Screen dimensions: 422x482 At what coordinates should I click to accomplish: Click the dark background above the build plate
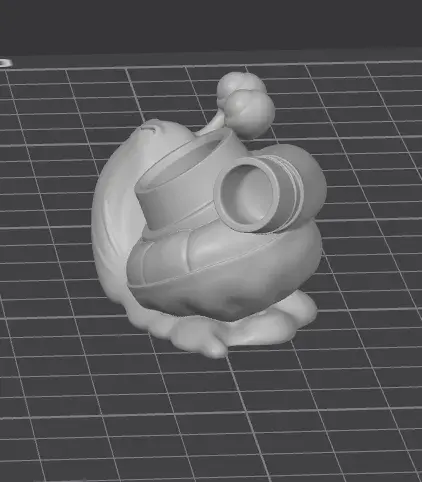click(x=211, y=25)
